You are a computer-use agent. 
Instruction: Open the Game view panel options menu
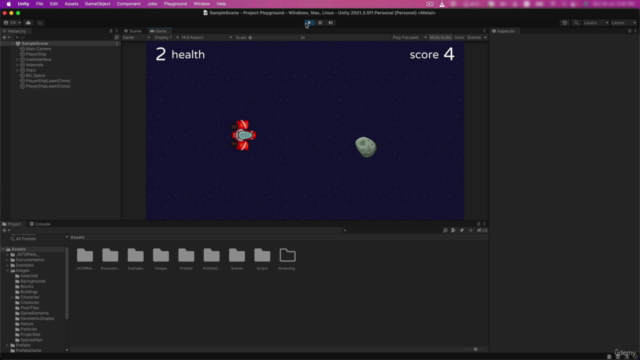(x=484, y=31)
